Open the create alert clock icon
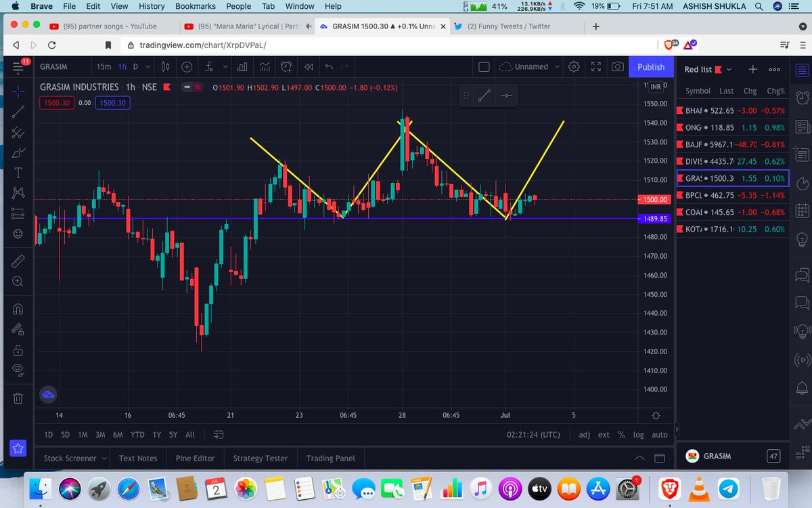 (x=286, y=66)
